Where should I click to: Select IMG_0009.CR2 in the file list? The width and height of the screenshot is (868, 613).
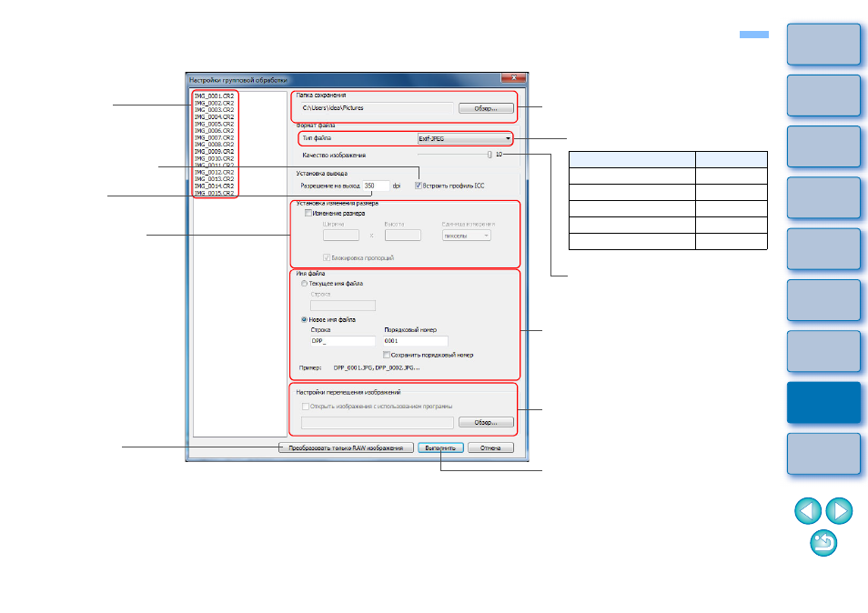pyautogui.click(x=214, y=152)
